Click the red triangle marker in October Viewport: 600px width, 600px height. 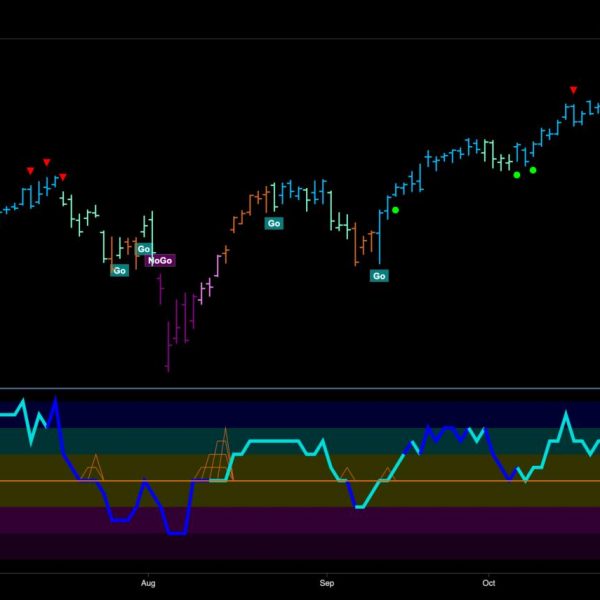pyautogui.click(x=573, y=90)
